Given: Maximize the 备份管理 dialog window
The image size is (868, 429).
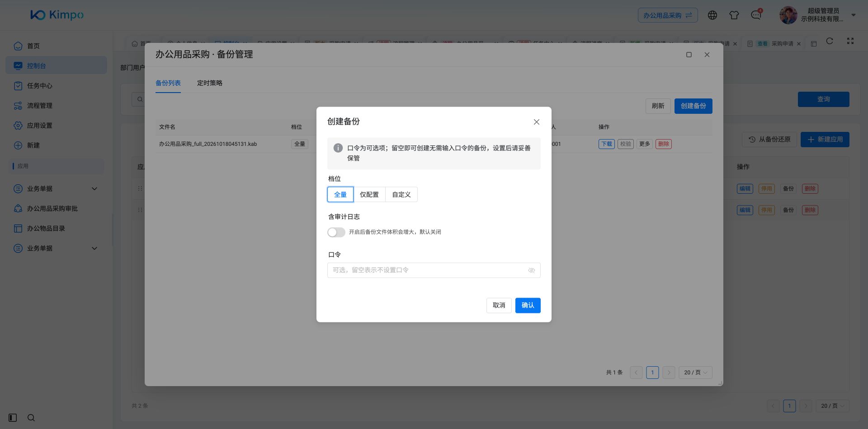Looking at the screenshot, I should click(689, 55).
